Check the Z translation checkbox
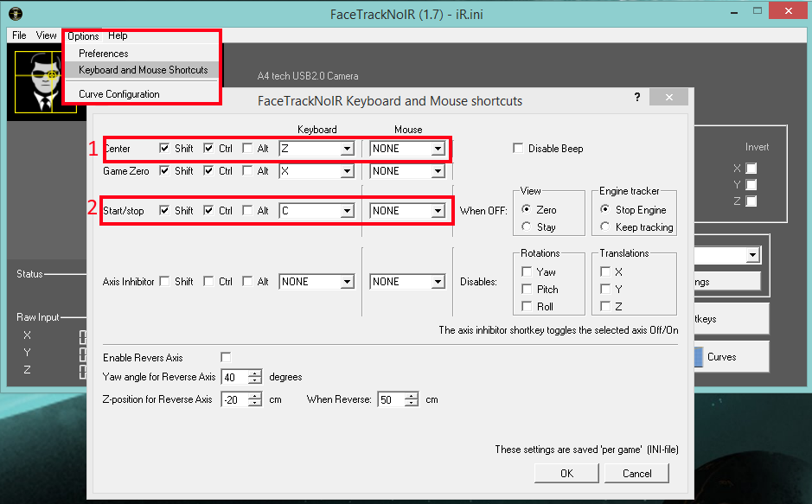The image size is (812, 504). pyautogui.click(x=604, y=306)
